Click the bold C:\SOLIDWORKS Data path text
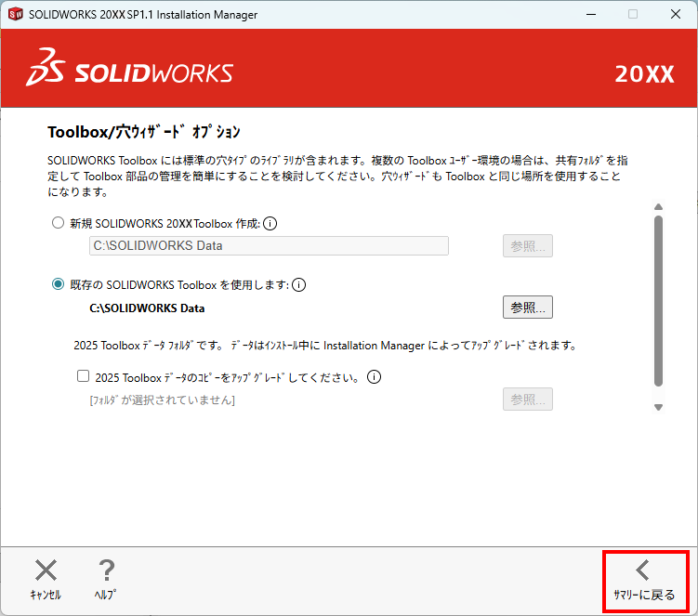The height and width of the screenshot is (616, 698). (147, 308)
